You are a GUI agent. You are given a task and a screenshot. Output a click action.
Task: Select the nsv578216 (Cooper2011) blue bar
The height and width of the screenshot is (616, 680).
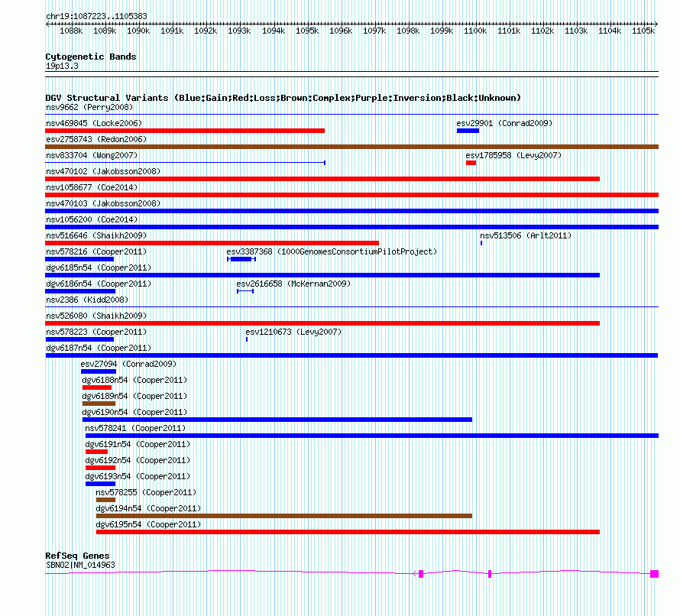pyautogui.click(x=79, y=259)
